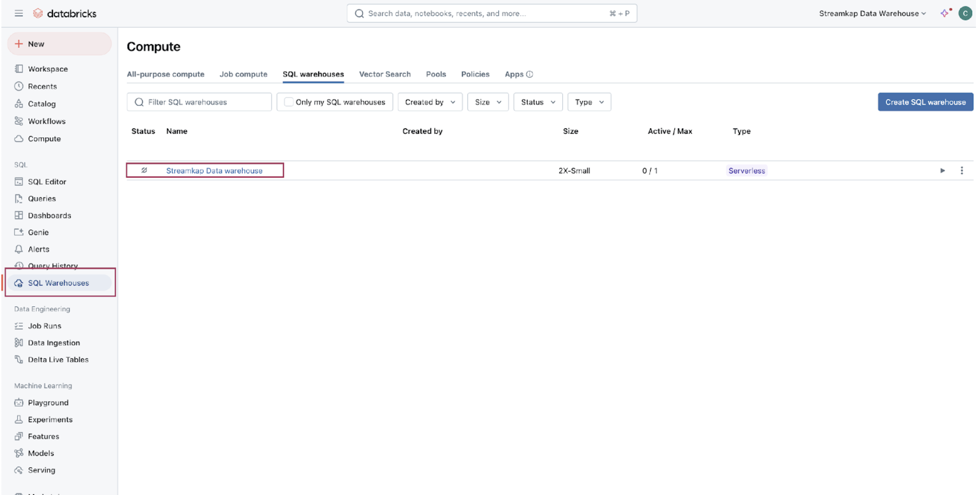Click the Queries file icon
The image size is (980, 495).
click(18, 199)
